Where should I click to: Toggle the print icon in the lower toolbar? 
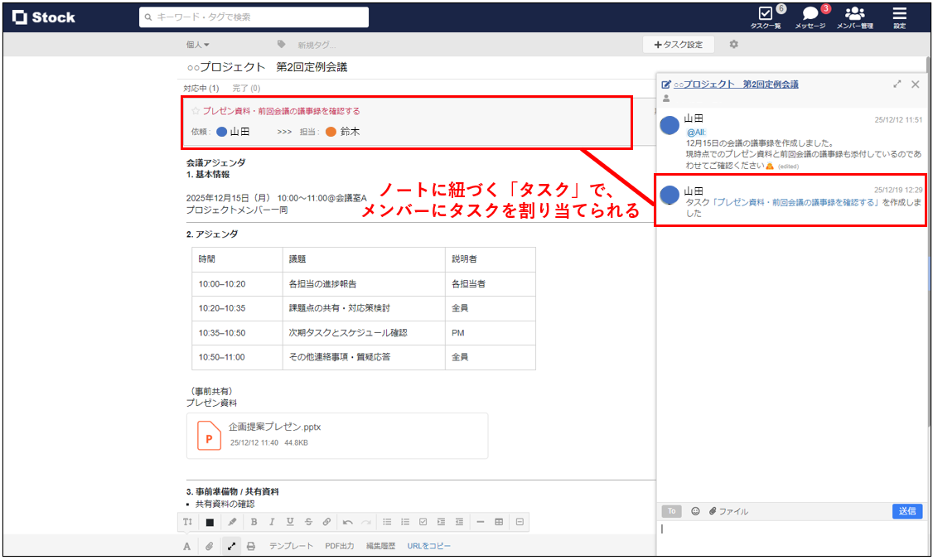[x=250, y=545]
